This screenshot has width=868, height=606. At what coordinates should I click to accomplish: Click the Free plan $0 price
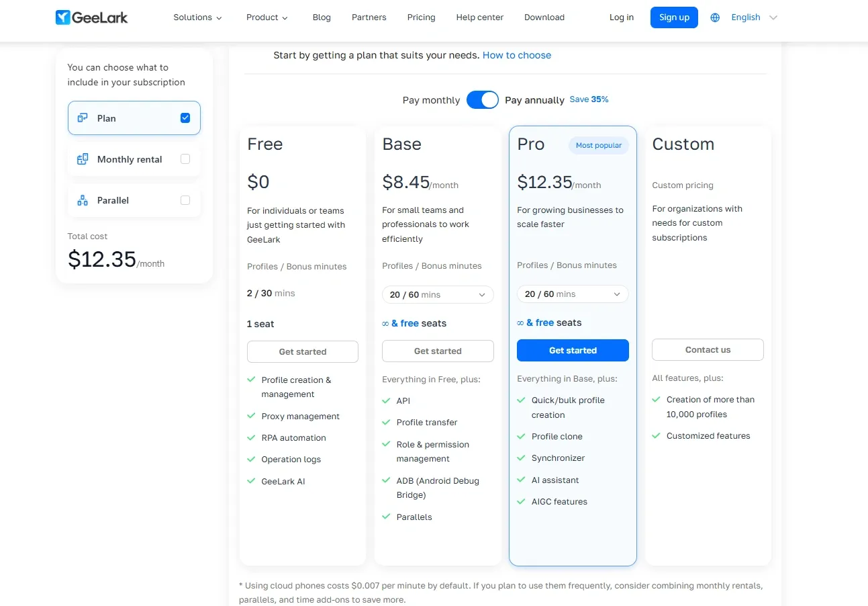tap(258, 182)
